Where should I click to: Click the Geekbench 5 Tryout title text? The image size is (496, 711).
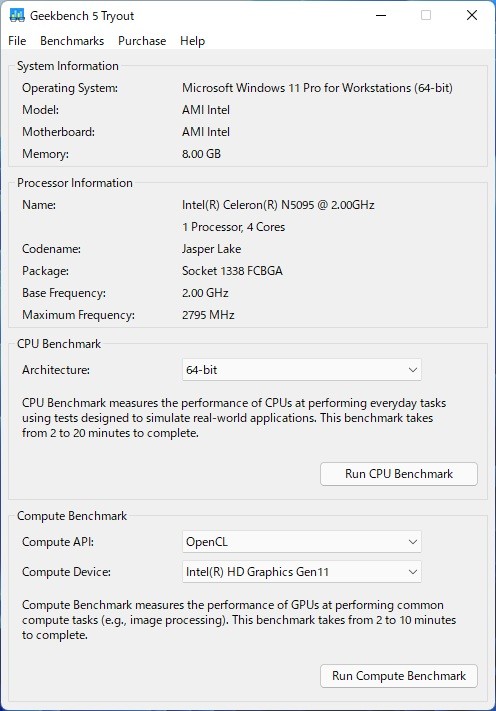(x=82, y=16)
